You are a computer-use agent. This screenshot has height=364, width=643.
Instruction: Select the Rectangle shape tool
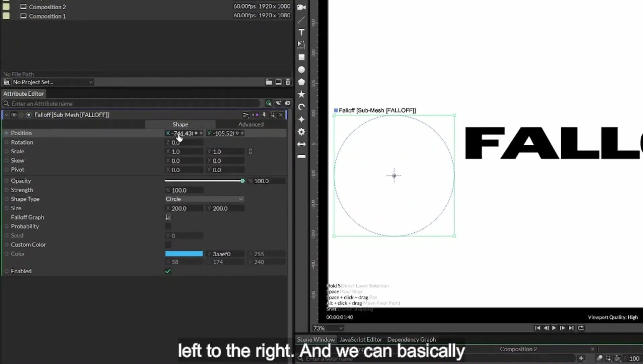301,57
